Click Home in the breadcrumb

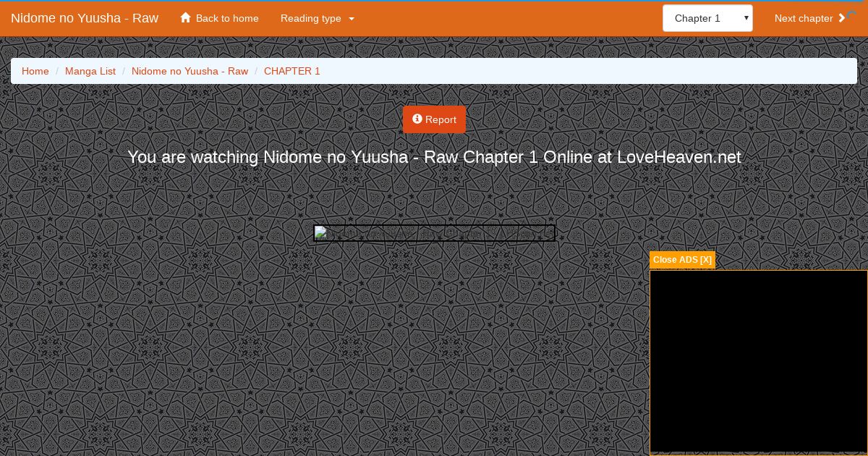(35, 71)
